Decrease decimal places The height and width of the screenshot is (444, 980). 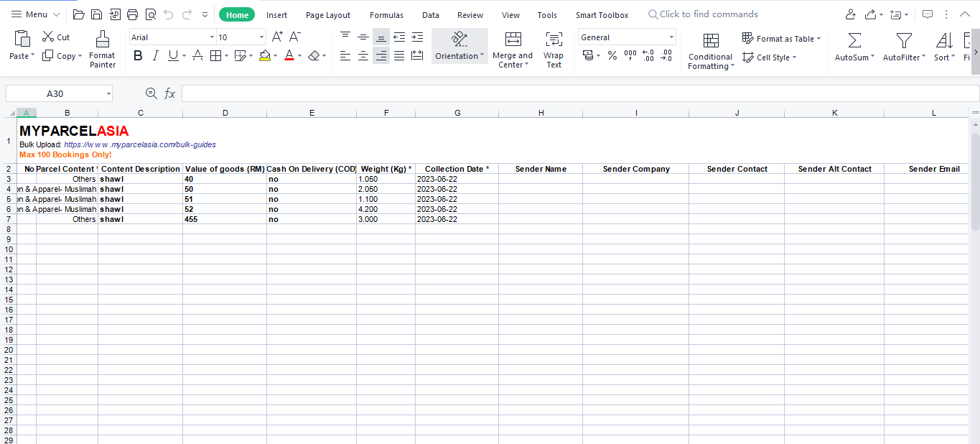(x=667, y=55)
